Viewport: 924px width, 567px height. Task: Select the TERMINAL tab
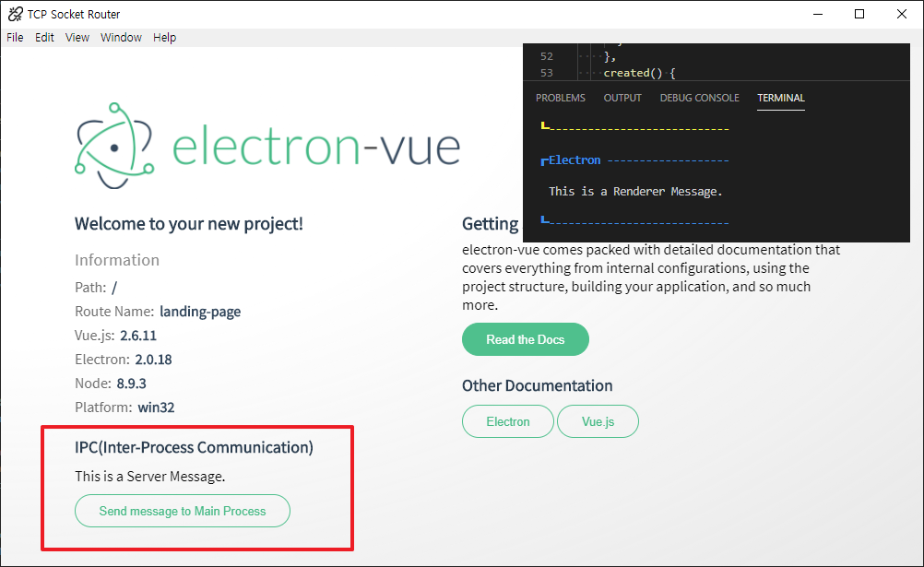point(781,98)
